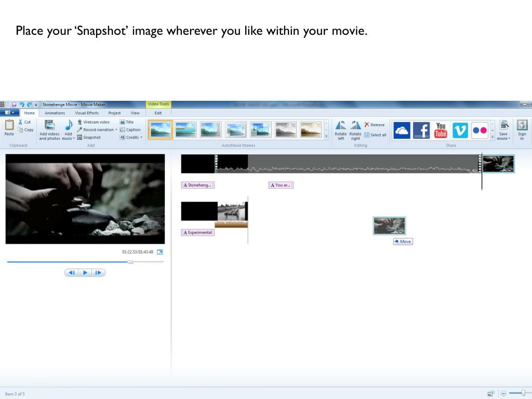
Task: Share movie to Facebook
Action: click(x=421, y=130)
